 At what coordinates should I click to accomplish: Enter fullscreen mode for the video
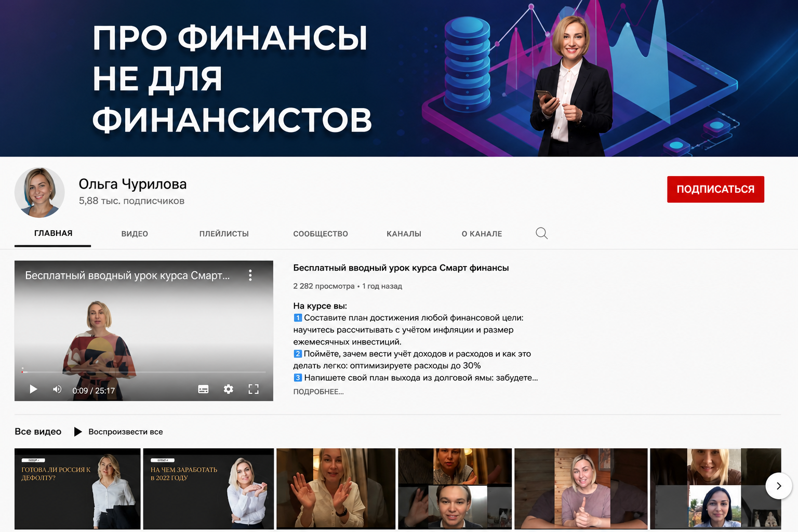(x=254, y=389)
